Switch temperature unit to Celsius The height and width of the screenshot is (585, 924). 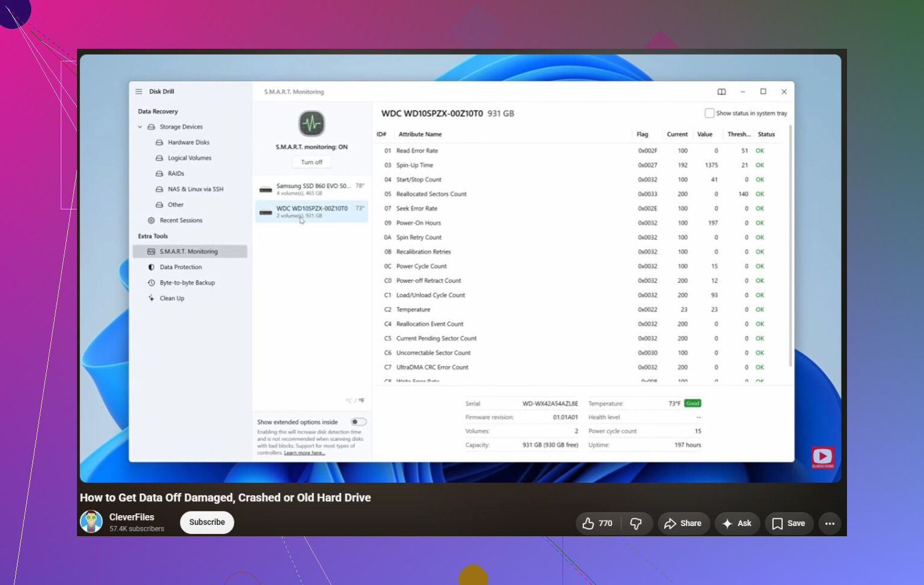348,400
